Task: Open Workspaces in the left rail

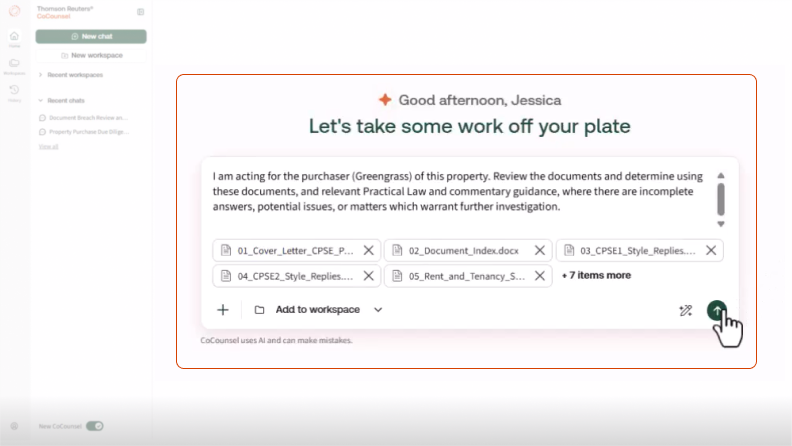Action: [x=14, y=66]
